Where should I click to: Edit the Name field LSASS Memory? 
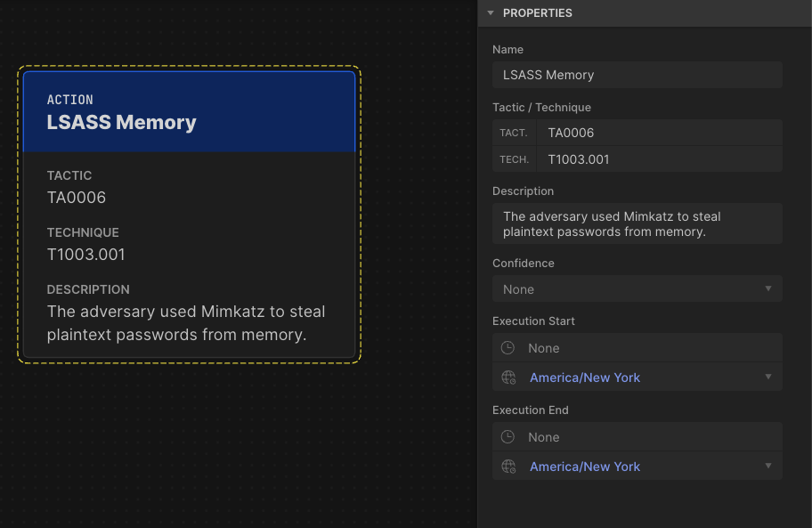637,75
